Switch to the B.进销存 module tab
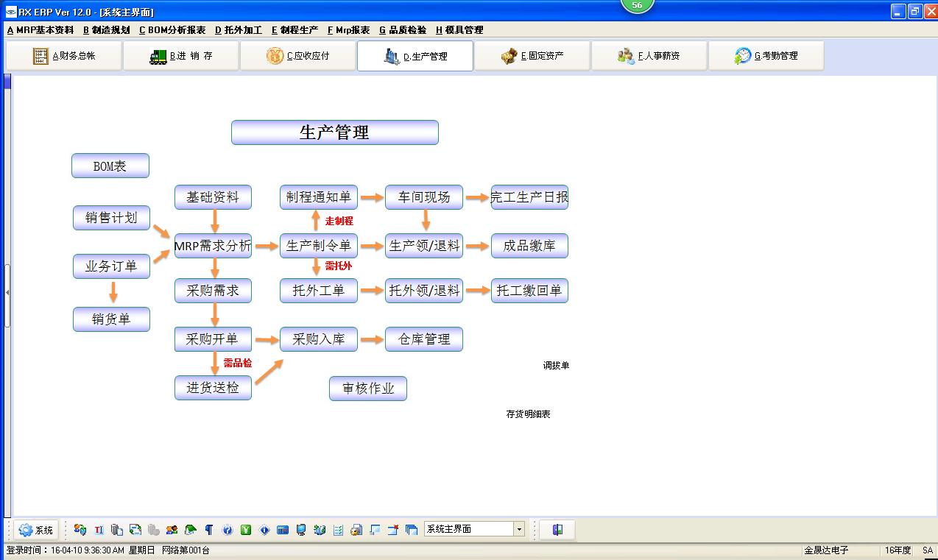This screenshot has width=938, height=560. (x=181, y=56)
